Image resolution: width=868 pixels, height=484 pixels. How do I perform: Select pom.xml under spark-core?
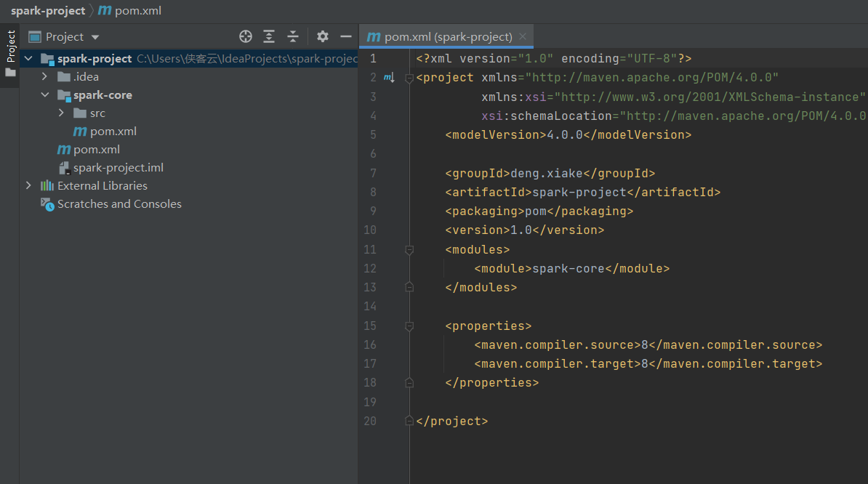[x=113, y=131]
